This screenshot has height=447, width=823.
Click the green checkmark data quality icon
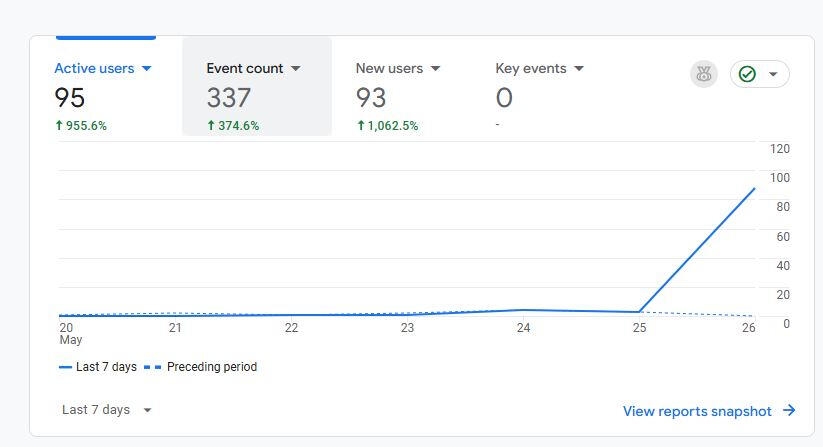pyautogui.click(x=747, y=74)
